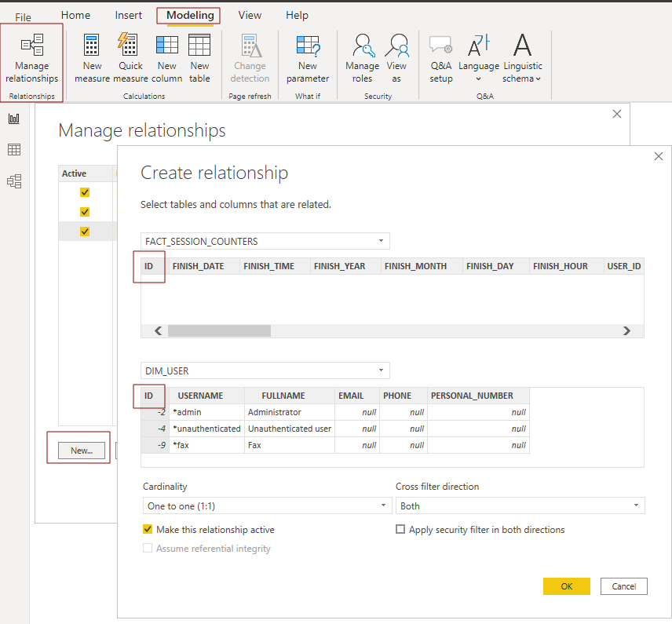Open the File menu
Image resolution: width=672 pixels, height=624 pixels.
pos(22,15)
